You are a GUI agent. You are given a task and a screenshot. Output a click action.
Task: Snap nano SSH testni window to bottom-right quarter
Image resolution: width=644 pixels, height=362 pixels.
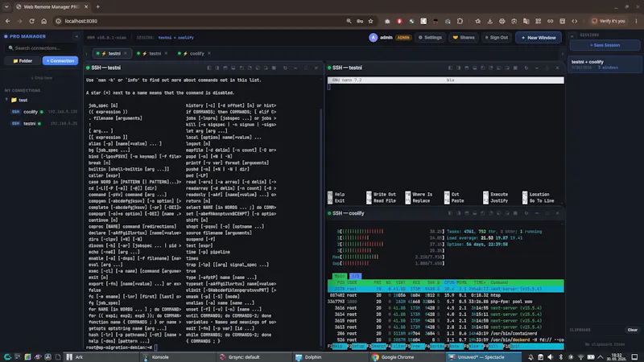click(507, 68)
